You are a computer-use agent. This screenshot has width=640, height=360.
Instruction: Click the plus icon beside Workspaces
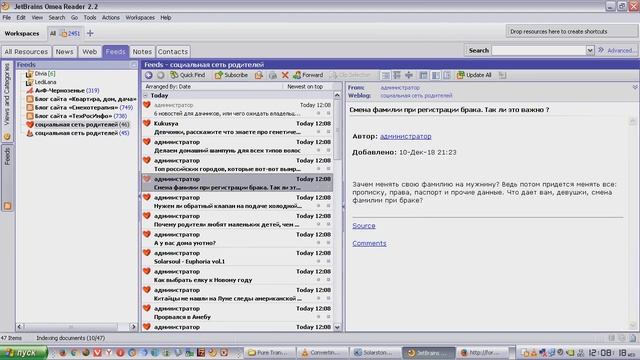click(90, 33)
